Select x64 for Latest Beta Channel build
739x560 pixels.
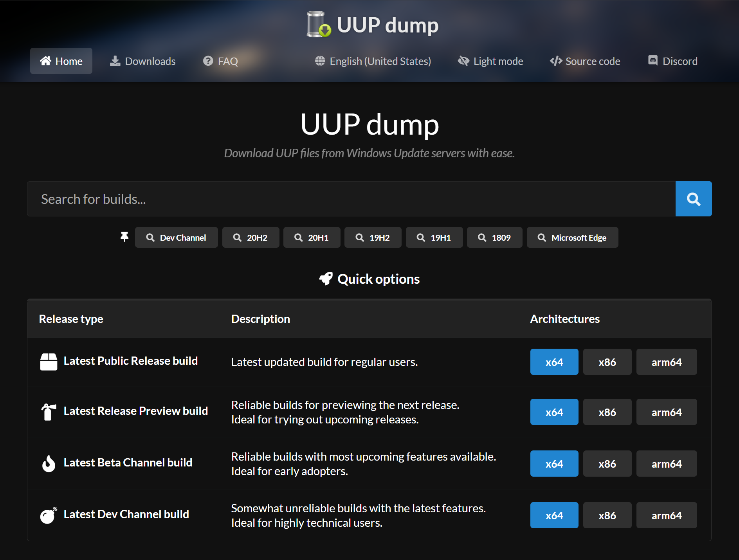pyautogui.click(x=554, y=464)
